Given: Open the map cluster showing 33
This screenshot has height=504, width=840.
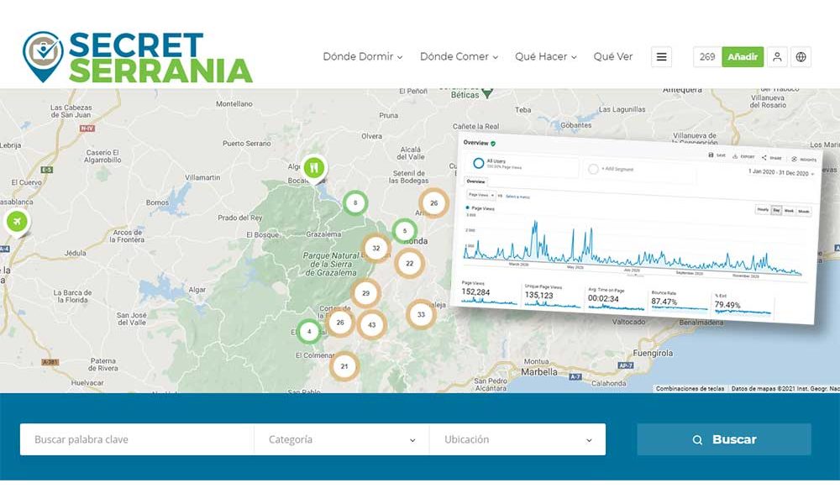Looking at the screenshot, I should pos(421,314).
